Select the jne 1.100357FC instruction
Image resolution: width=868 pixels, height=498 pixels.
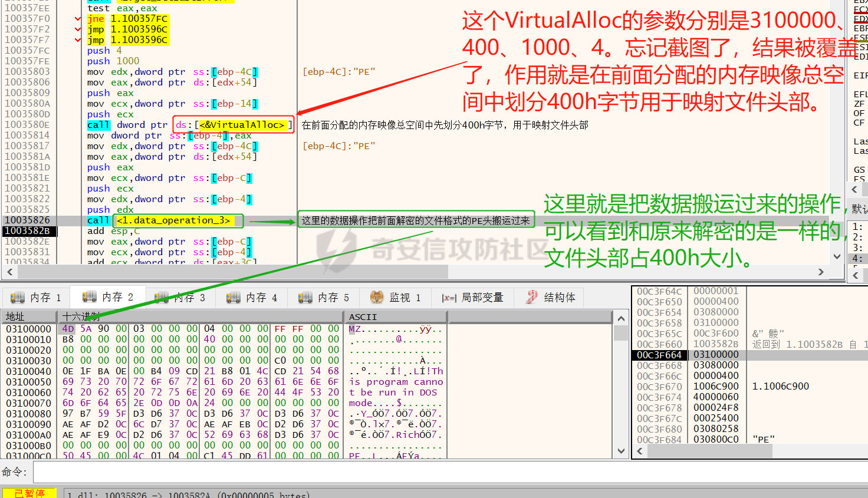[x=127, y=19]
